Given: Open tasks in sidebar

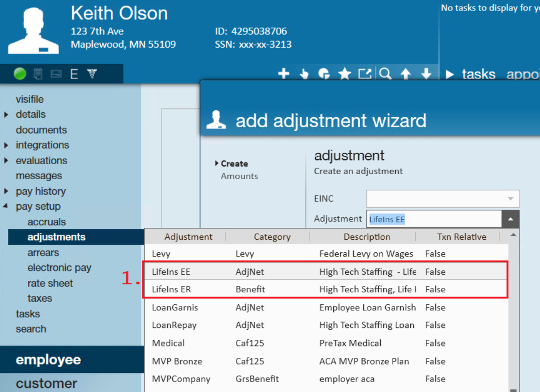Looking at the screenshot, I should 28,314.
